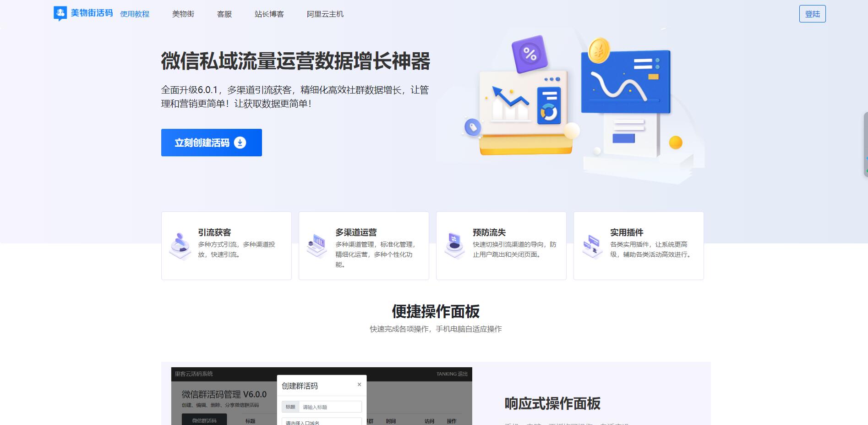Image resolution: width=868 pixels, height=425 pixels.
Task: Click the 引流获客 feature icon
Action: tap(180, 246)
